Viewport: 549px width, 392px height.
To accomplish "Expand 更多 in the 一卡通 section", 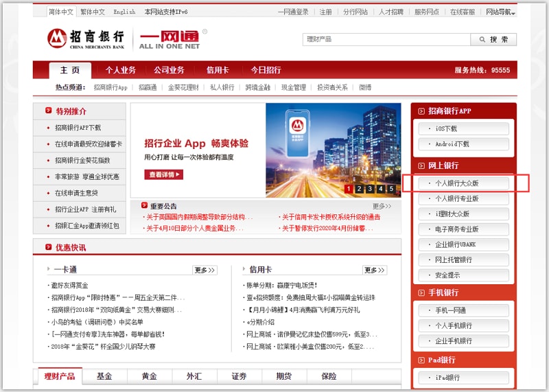I will click(205, 270).
